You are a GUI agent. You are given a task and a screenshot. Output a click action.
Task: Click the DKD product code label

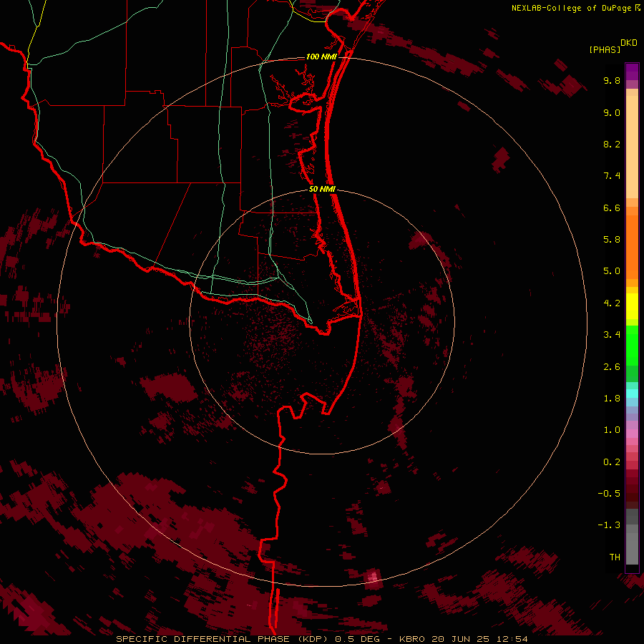629,43
